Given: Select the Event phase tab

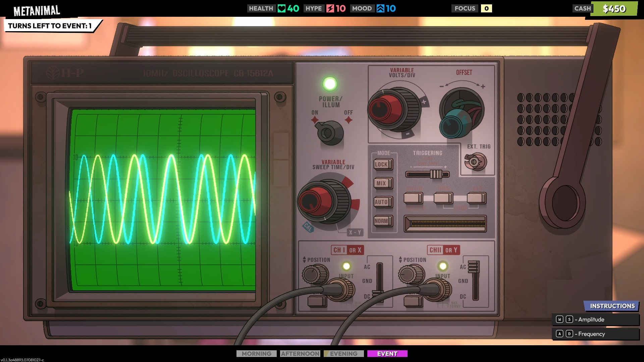Looking at the screenshot, I should (387, 354).
